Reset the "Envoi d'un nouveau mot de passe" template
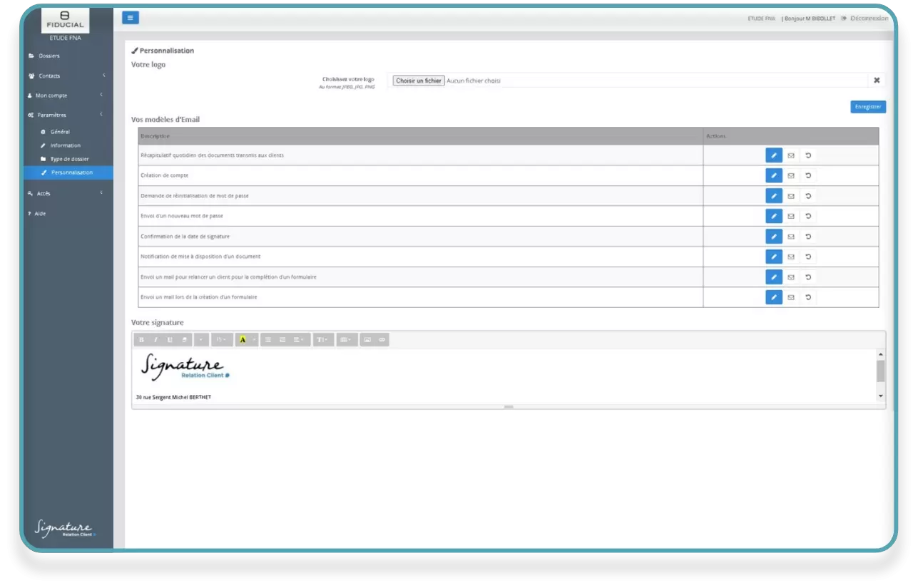This screenshot has height=588, width=918. pos(808,216)
